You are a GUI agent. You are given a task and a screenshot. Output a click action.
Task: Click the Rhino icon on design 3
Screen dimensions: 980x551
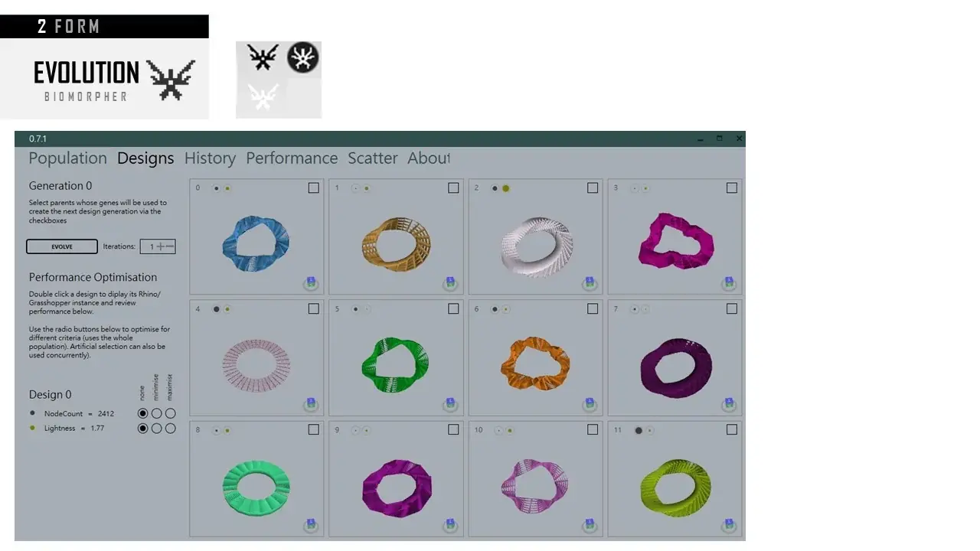[729, 283]
